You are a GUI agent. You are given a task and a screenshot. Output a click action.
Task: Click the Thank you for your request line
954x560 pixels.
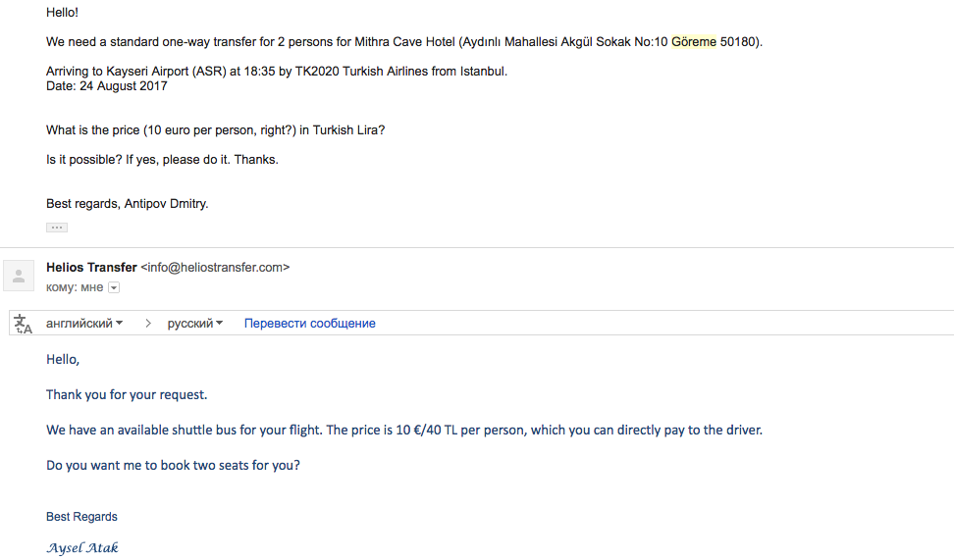coord(127,394)
